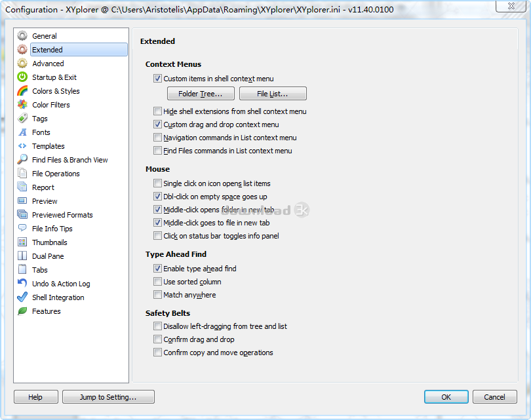The width and height of the screenshot is (531, 420).
Task: Check the Use sorted column option
Action: pyautogui.click(x=157, y=282)
